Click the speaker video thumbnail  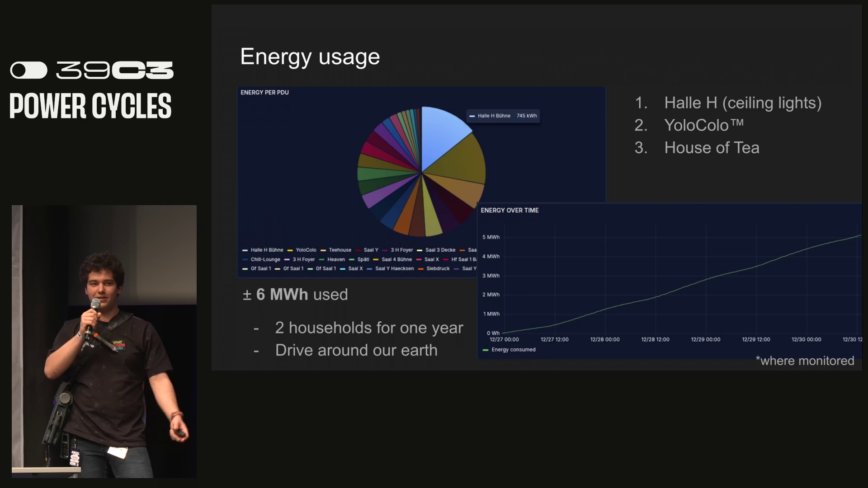tap(104, 342)
